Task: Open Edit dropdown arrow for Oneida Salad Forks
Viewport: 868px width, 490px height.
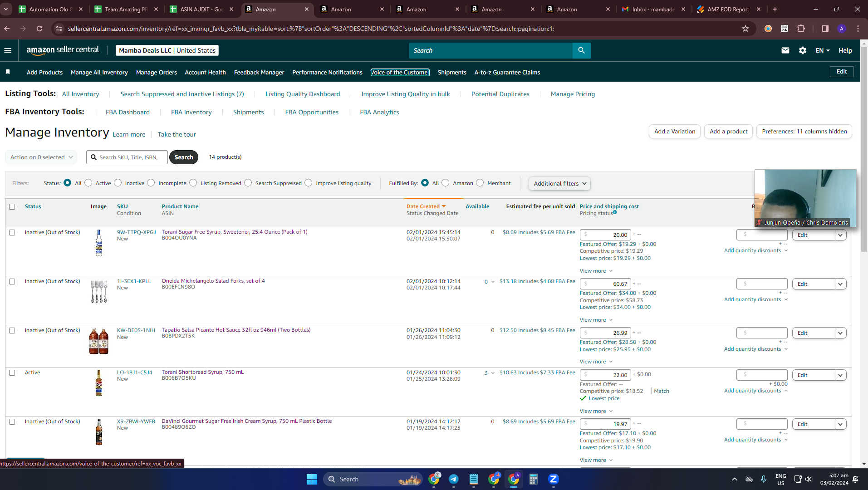Action: click(840, 284)
